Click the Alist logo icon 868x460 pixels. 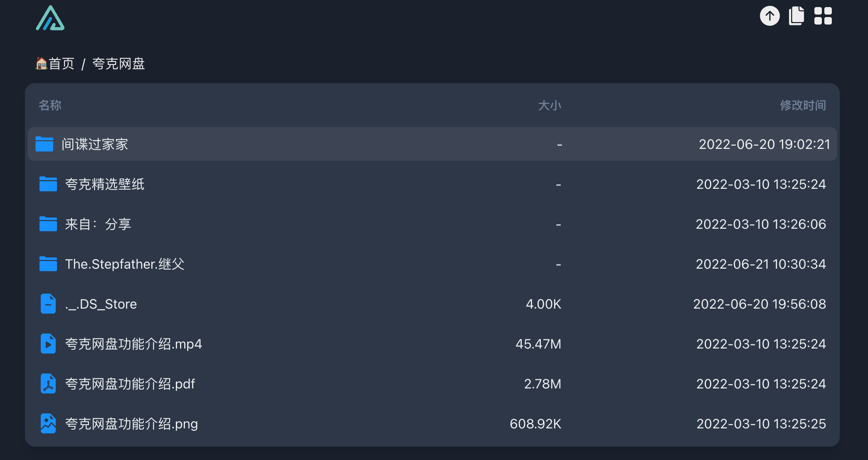point(50,18)
